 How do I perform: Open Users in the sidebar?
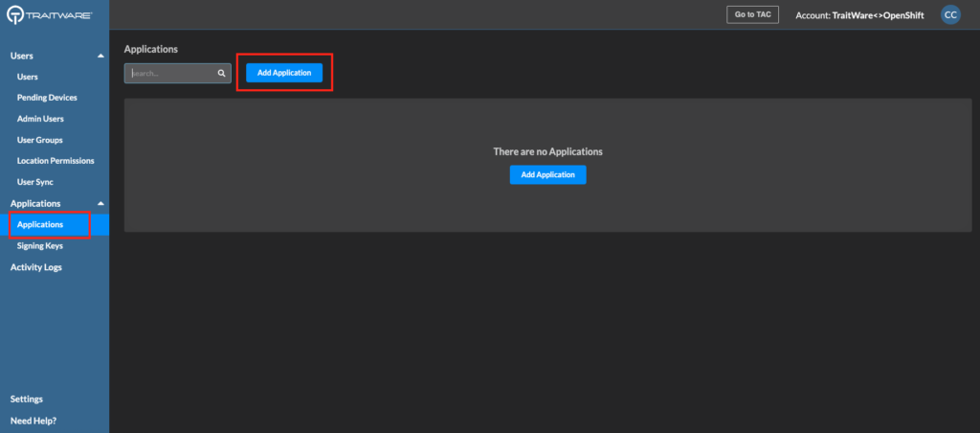28,77
